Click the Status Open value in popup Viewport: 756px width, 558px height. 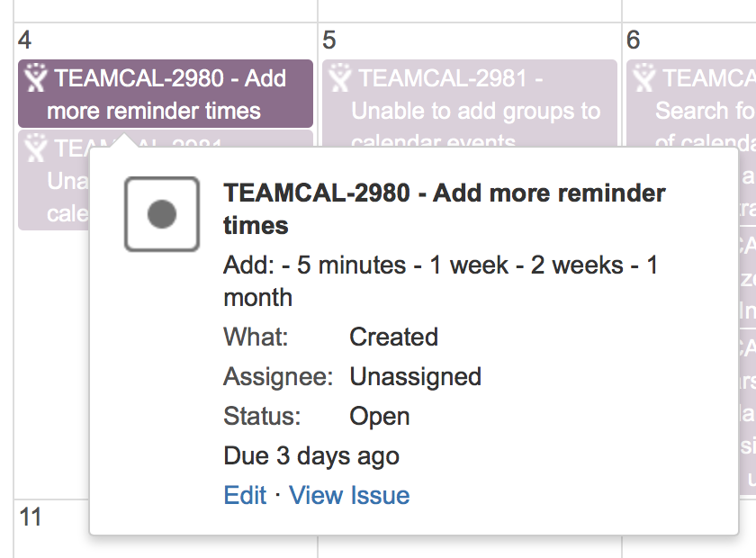[380, 416]
